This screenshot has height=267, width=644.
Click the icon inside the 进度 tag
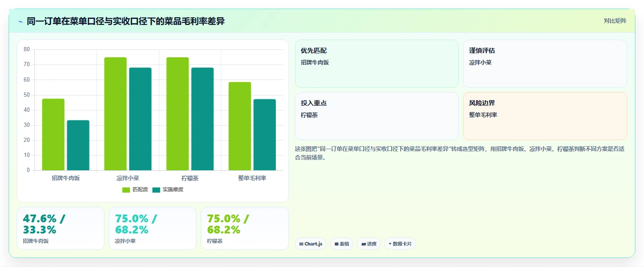pyautogui.click(x=364, y=244)
